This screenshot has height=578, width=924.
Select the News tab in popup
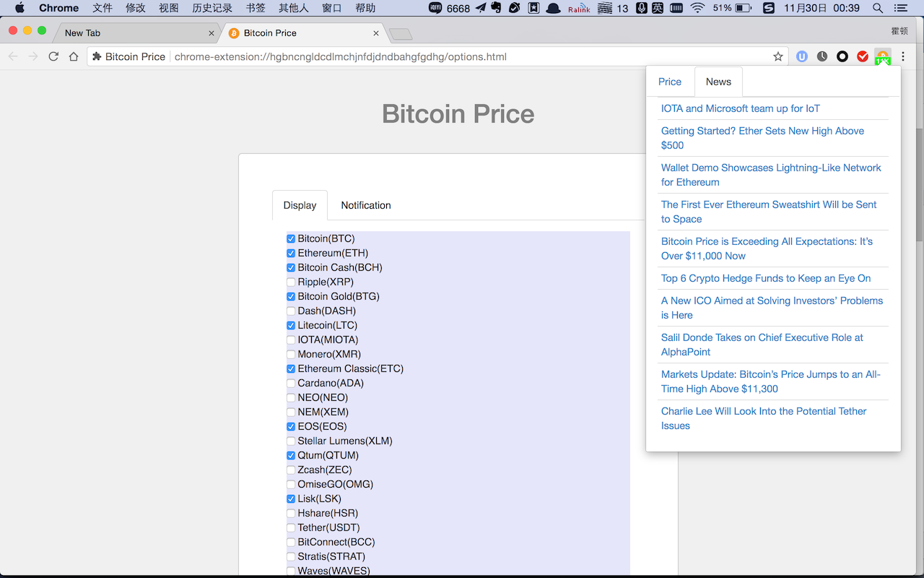[x=718, y=82]
